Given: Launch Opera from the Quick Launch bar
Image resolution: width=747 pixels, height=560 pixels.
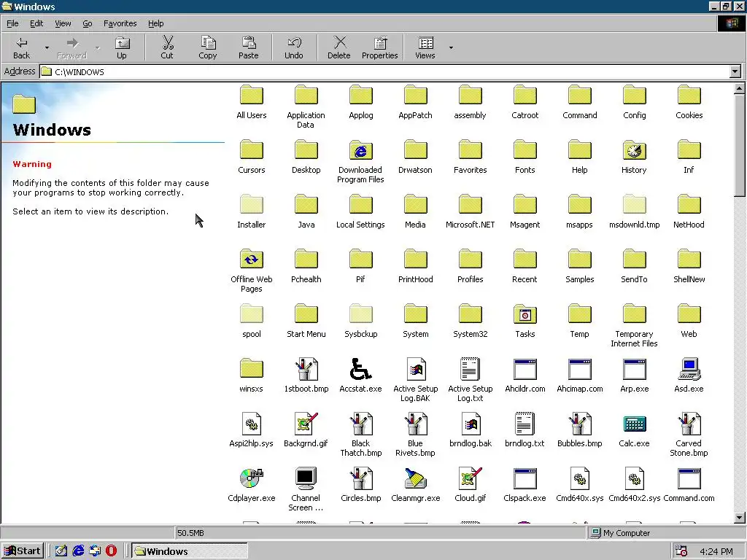Looking at the screenshot, I should click(111, 551).
